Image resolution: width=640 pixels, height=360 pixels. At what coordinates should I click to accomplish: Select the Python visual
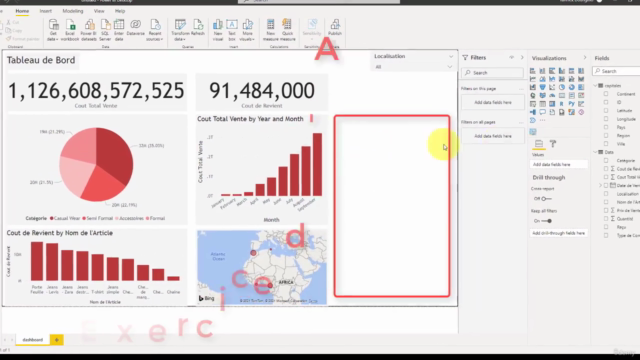pos(571,104)
